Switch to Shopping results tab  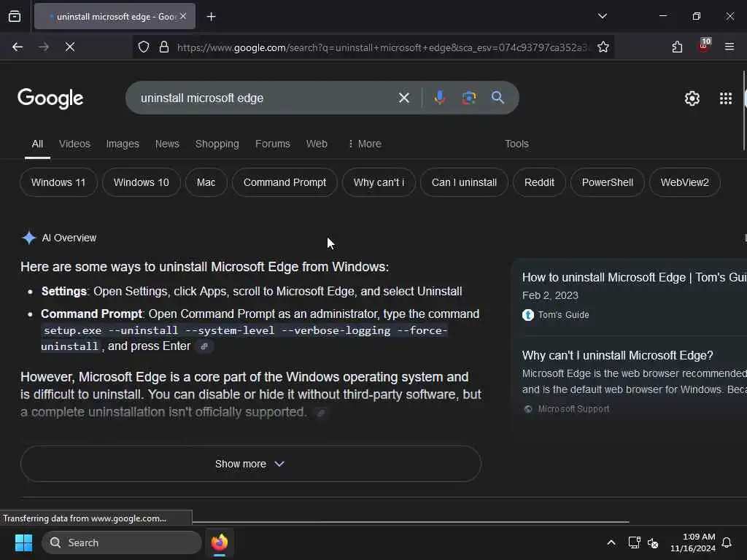point(217,144)
